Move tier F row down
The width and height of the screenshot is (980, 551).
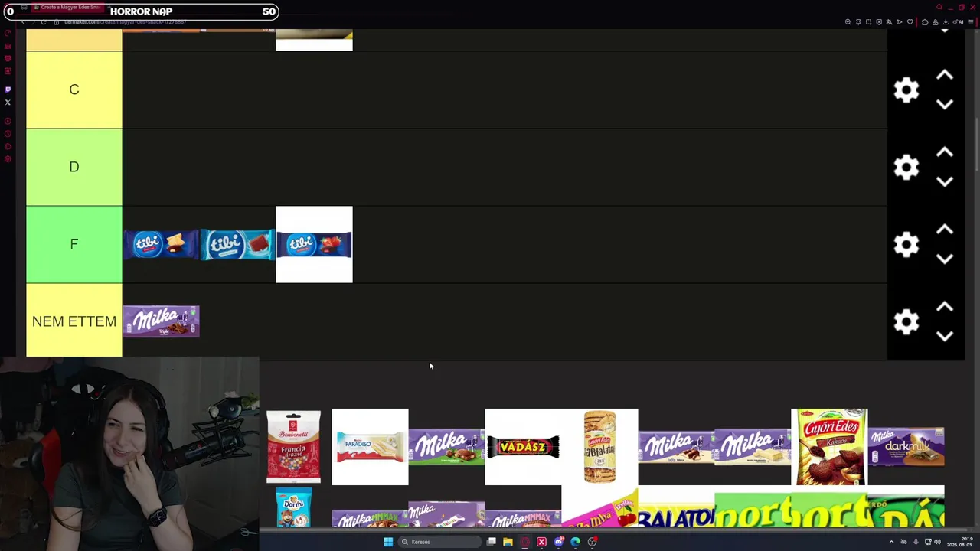click(945, 259)
